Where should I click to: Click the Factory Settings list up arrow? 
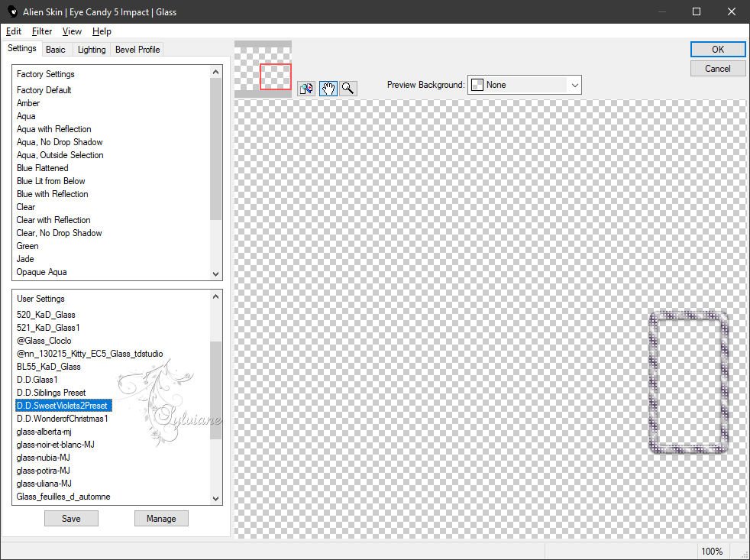(215, 72)
